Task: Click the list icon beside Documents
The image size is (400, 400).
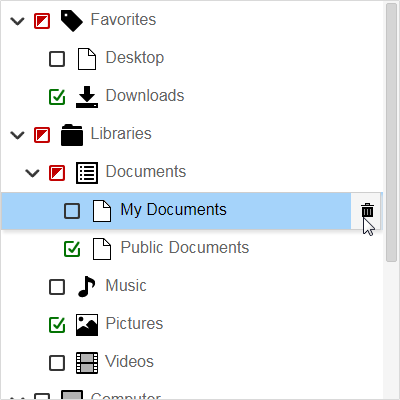Action: (87, 173)
